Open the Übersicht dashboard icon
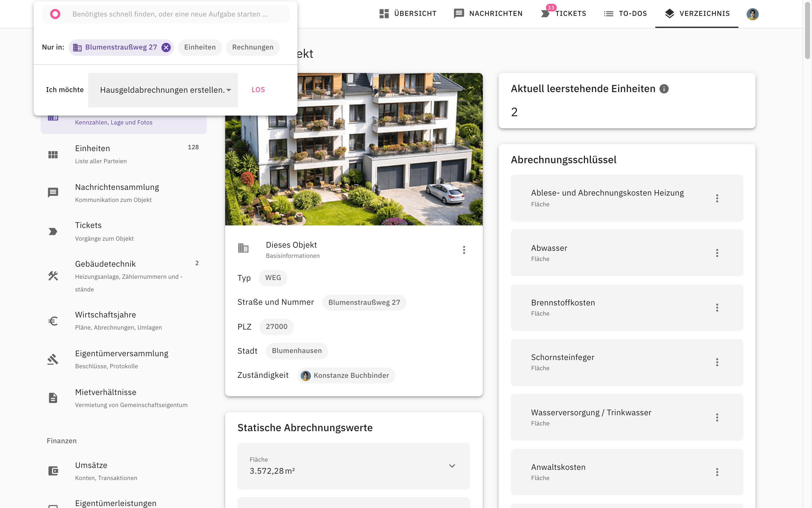This screenshot has height=508, width=812. point(384,13)
